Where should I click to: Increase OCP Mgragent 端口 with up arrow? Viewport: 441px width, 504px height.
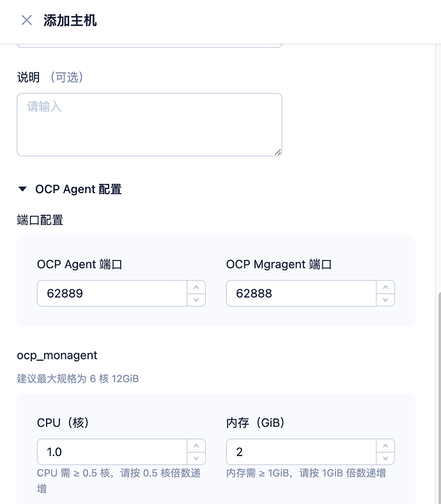[x=385, y=287]
